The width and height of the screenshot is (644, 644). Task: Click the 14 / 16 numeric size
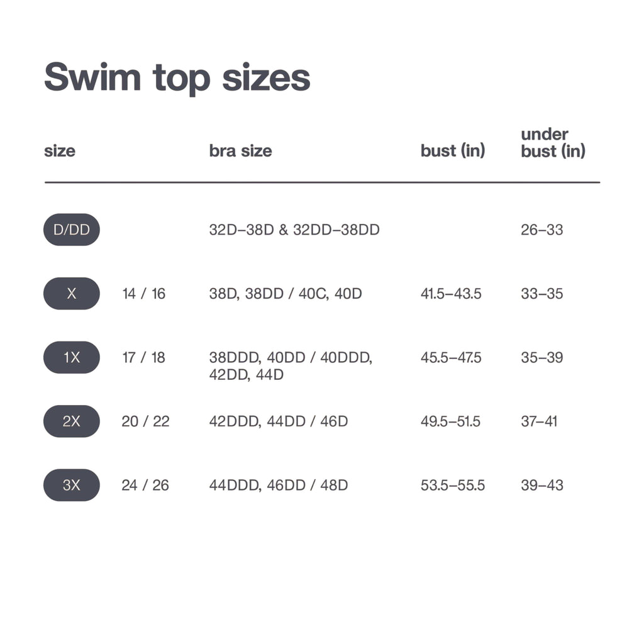pos(143,294)
